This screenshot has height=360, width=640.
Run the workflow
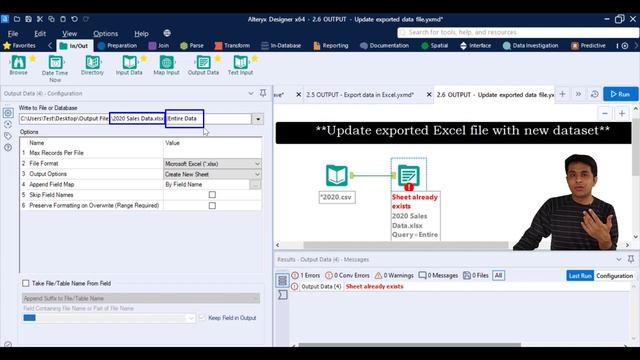pyautogui.click(x=620, y=94)
